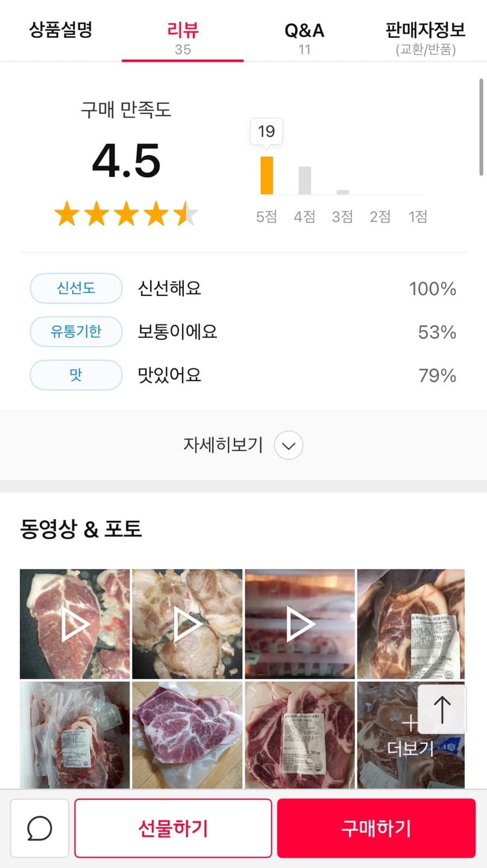
Task: Open 더보기 to see more photos
Action: pos(410,736)
